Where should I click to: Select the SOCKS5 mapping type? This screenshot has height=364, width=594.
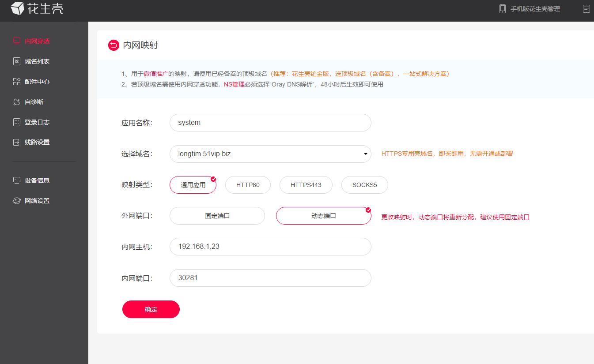click(x=364, y=185)
